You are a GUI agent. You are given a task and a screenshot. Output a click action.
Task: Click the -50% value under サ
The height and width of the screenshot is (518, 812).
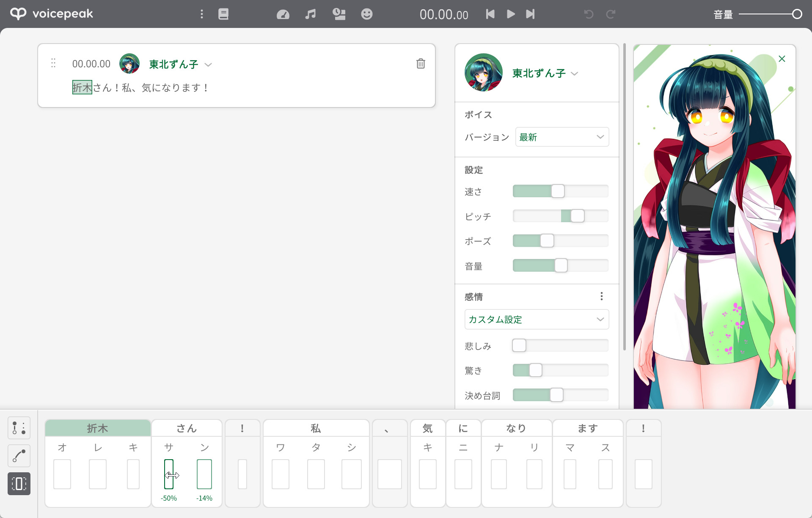point(169,498)
